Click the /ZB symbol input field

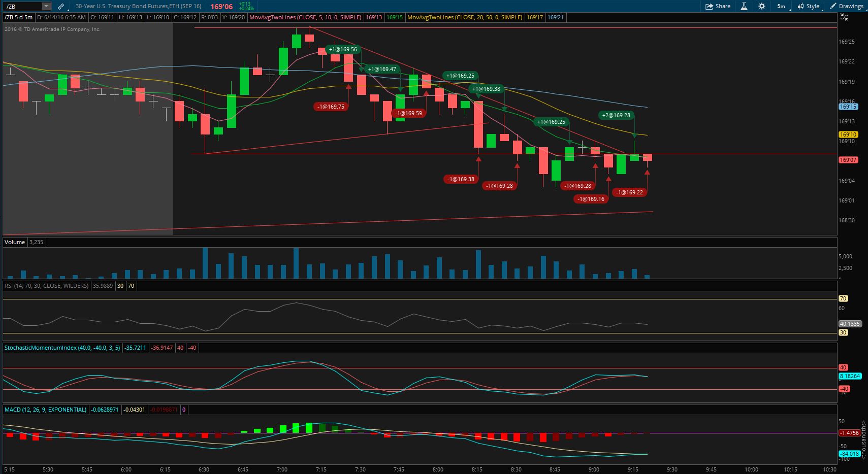click(23, 6)
